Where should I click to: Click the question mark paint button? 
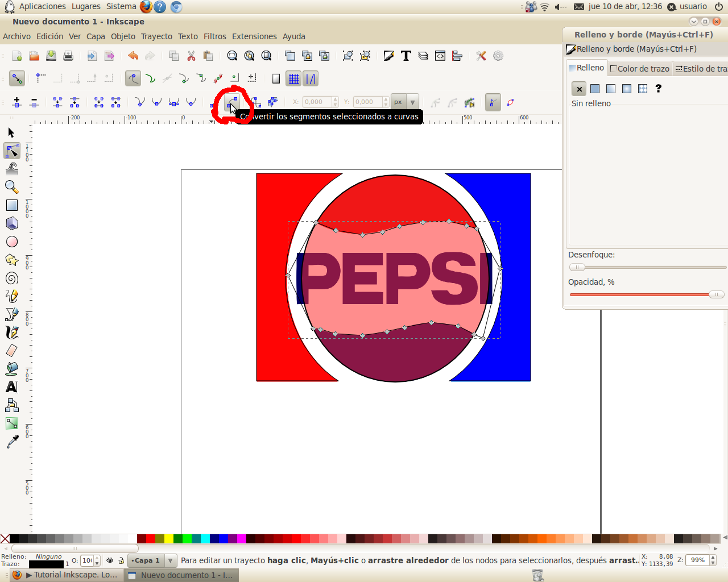(x=658, y=88)
